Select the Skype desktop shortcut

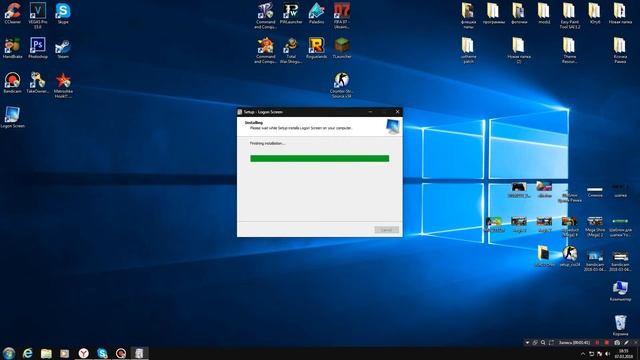[x=63, y=13]
